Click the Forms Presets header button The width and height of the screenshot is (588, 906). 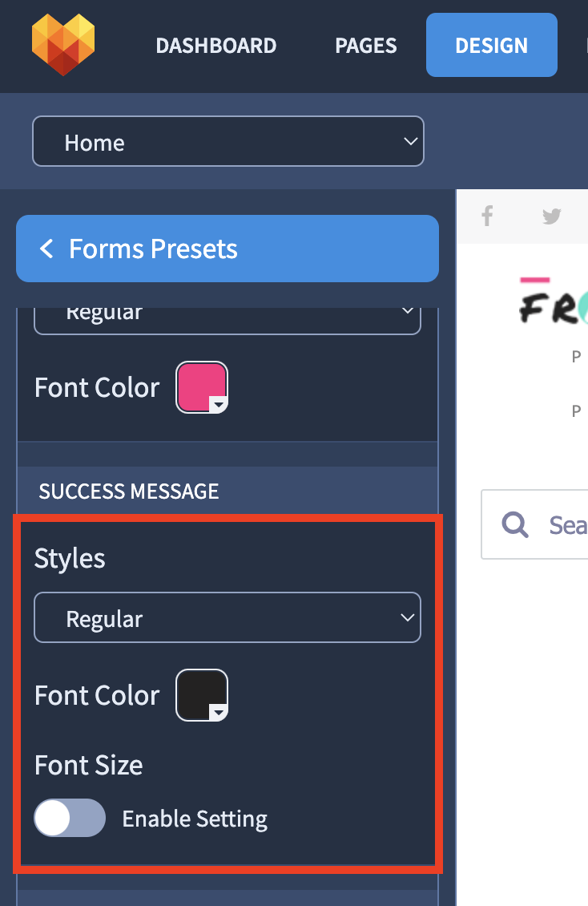[x=228, y=249]
